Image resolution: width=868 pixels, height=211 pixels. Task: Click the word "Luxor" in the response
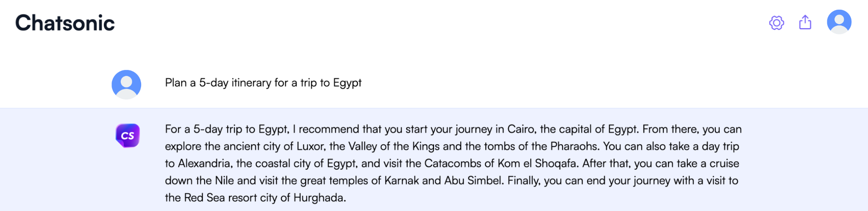tap(310, 146)
